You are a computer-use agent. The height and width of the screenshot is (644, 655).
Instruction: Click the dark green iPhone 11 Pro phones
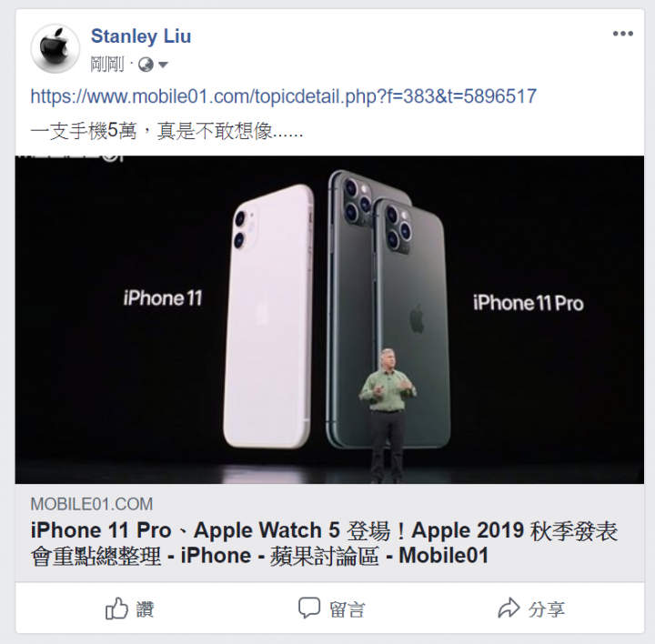coord(388,309)
